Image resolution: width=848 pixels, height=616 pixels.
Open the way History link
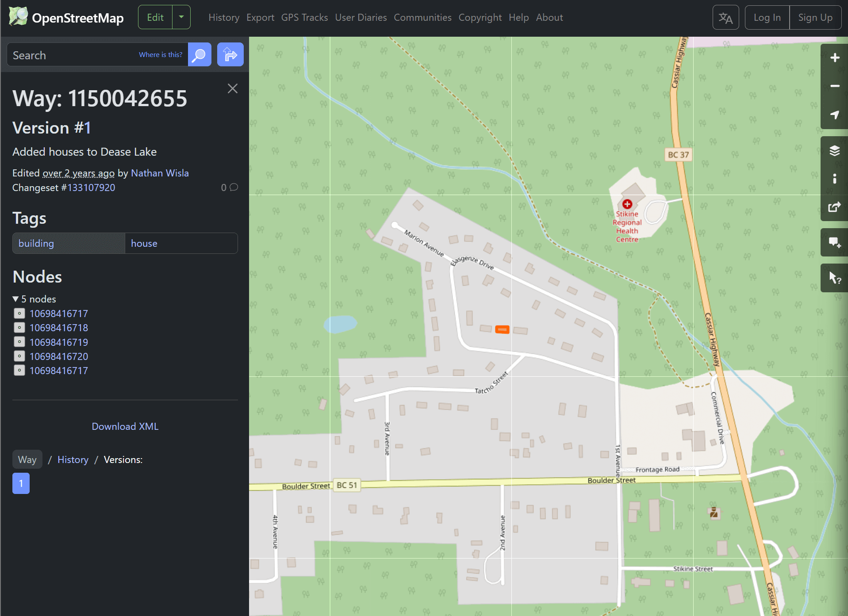pyautogui.click(x=73, y=459)
